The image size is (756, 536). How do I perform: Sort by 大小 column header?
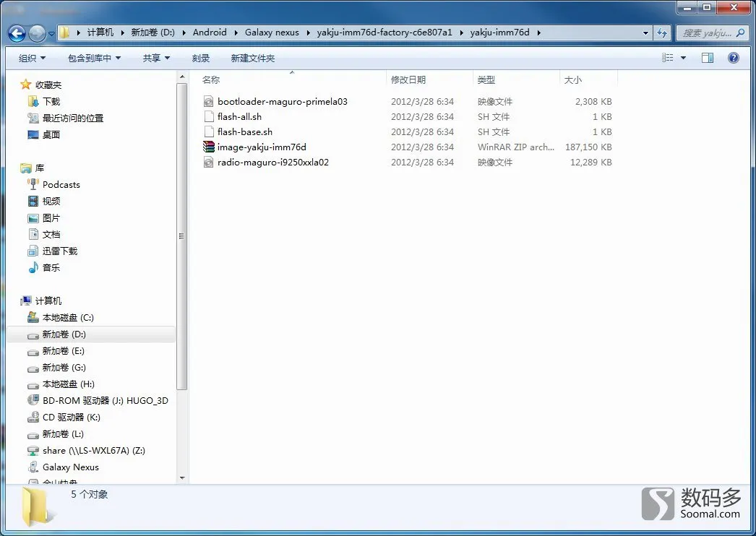pos(588,79)
